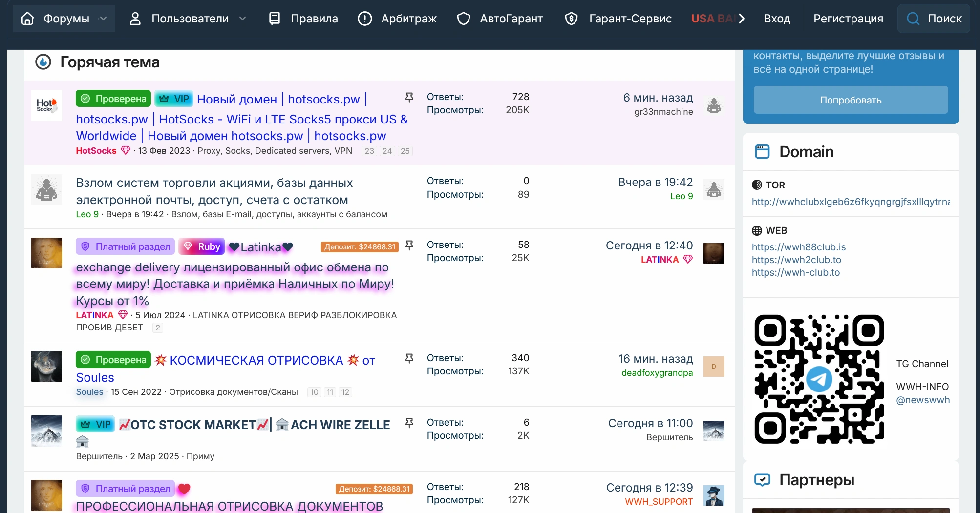
Task: Open gr33nmachine user profile link
Action: tap(663, 112)
